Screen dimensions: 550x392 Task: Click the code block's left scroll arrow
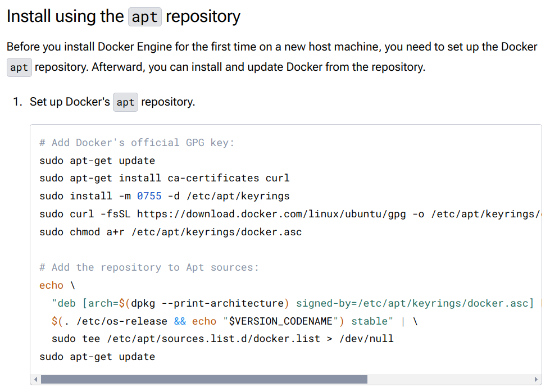coord(35,380)
